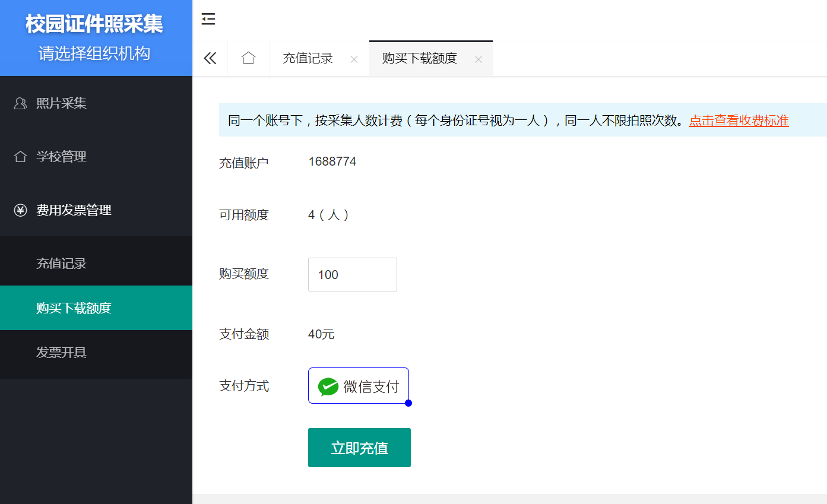The height and width of the screenshot is (504, 827).
Task: Click the user icon beside 照片采集
Action: coord(20,103)
